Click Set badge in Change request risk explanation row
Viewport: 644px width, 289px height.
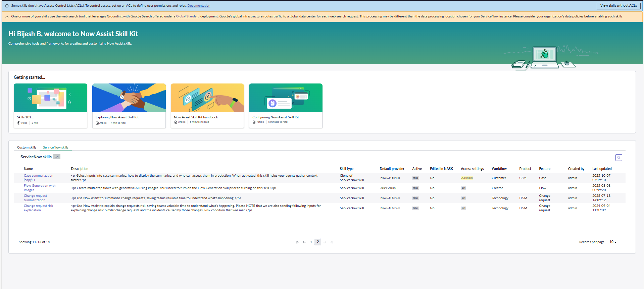pyautogui.click(x=463, y=208)
